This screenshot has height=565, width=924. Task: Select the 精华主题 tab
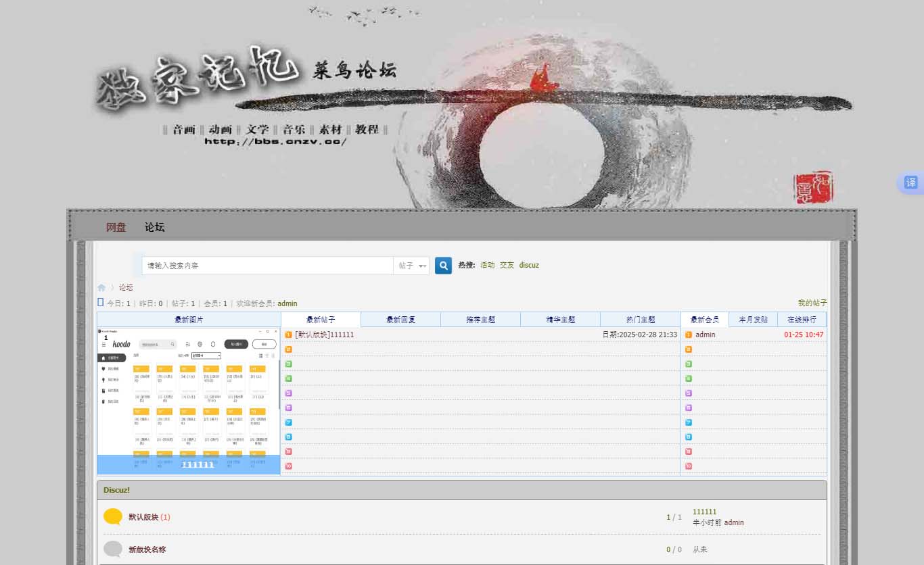tap(560, 320)
